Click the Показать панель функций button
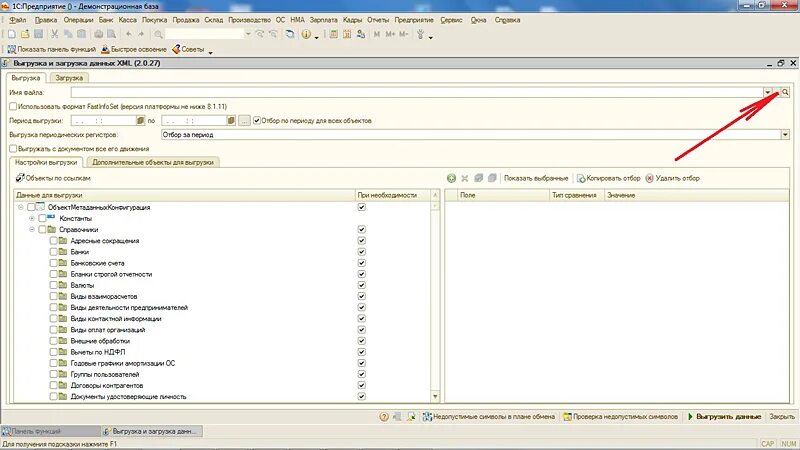 [x=51, y=49]
